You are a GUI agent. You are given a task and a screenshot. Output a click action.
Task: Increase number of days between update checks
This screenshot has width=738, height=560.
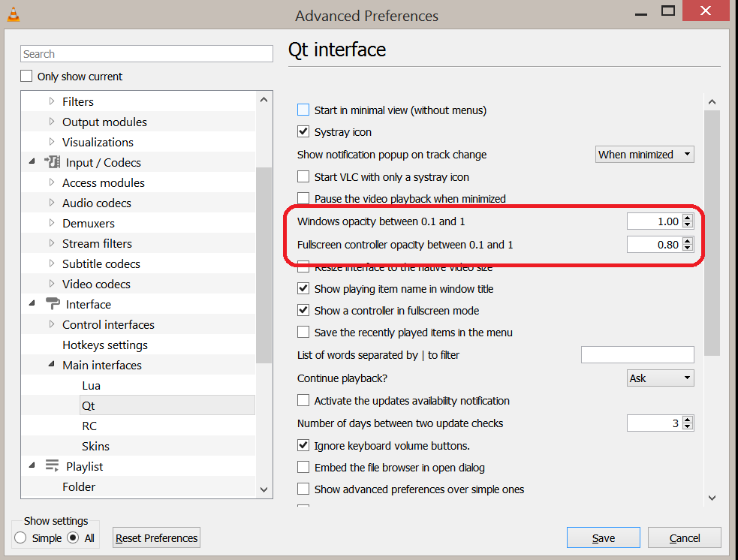688,420
